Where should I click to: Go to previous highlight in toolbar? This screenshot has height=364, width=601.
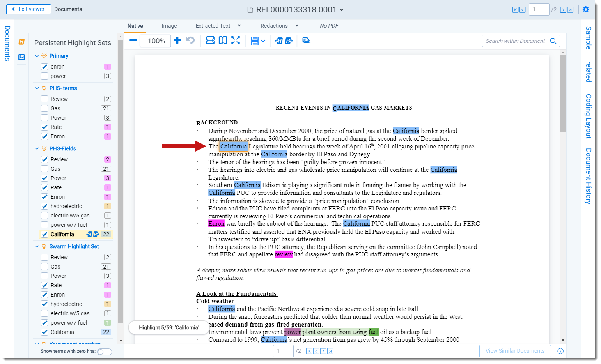[x=278, y=41]
